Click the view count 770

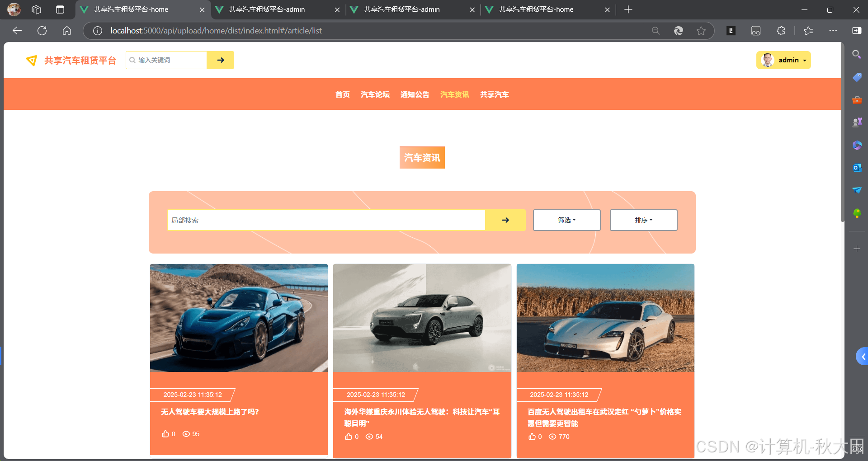564,437
